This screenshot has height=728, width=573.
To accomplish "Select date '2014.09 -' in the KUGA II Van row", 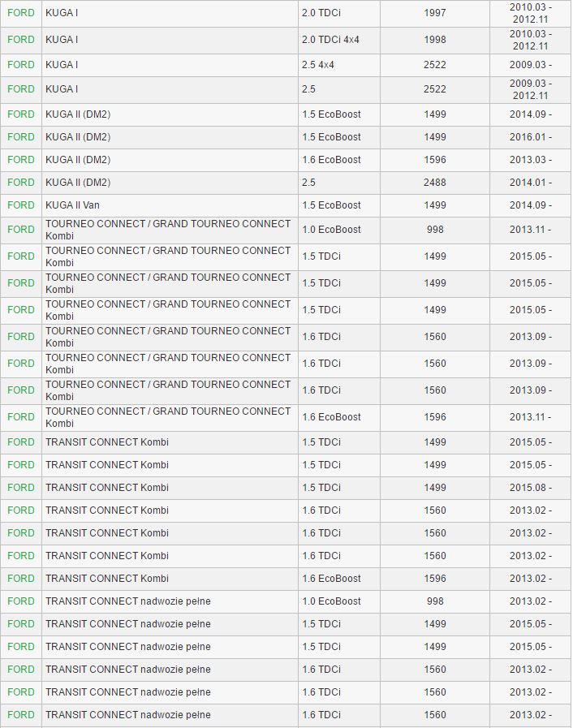I will point(530,205).
